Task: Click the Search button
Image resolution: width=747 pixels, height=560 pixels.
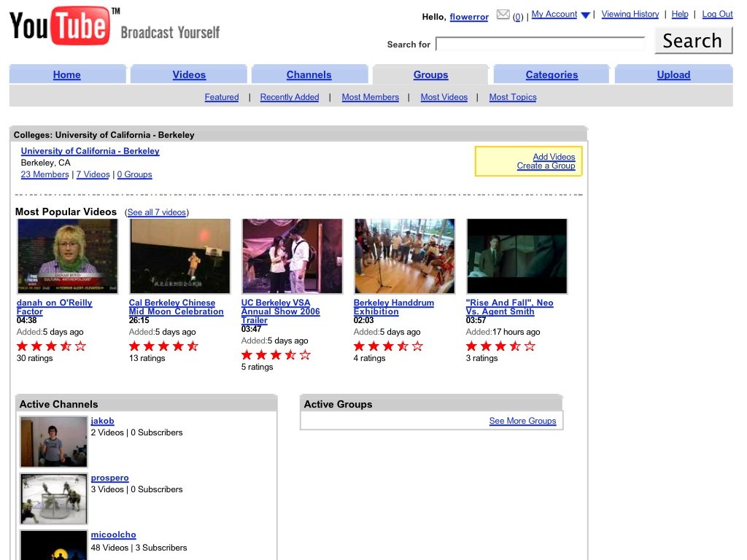Action: pyautogui.click(x=692, y=40)
